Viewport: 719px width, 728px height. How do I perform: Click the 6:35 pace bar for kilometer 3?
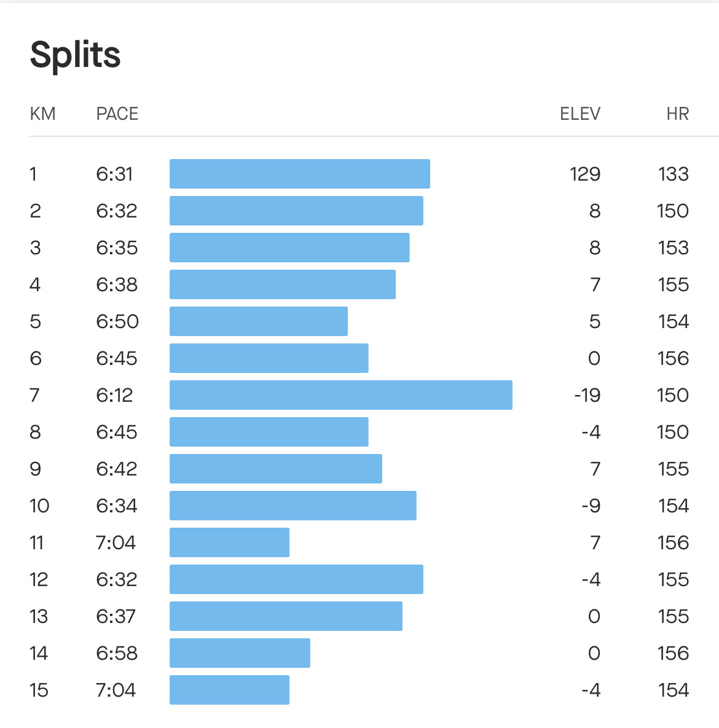(289, 248)
